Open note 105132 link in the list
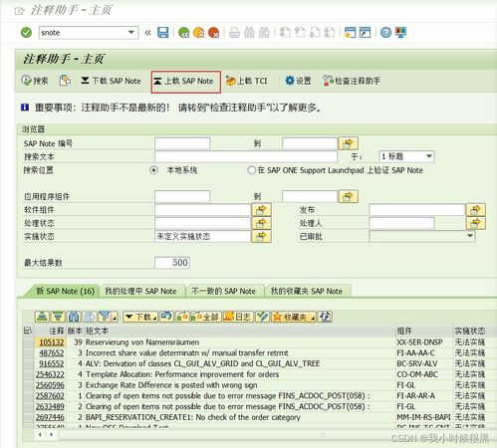Screen dimensions: 497x448 [x=52, y=342]
